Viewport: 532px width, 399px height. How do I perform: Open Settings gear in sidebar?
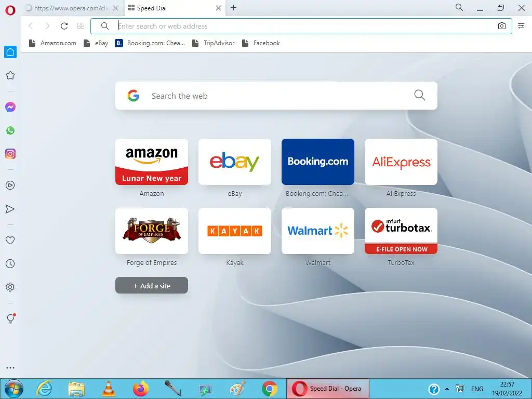coord(10,287)
